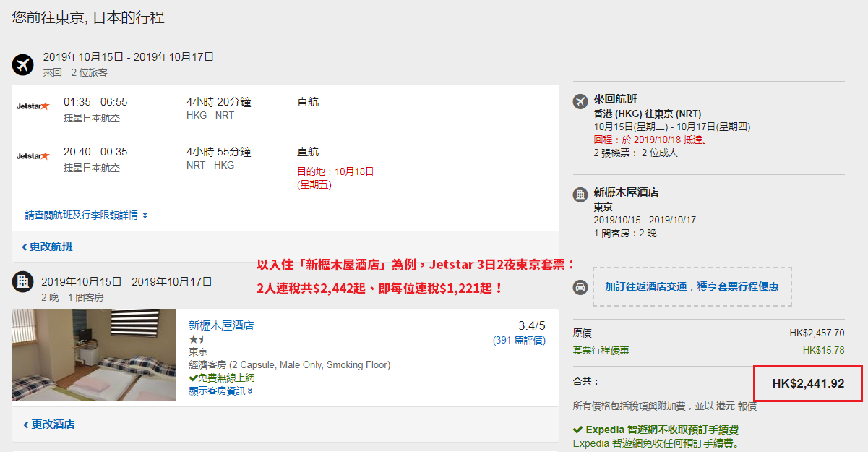This screenshot has width=868, height=452.
Task: Open the 新櫪木屋酒店 hotel name link
Action: (x=221, y=325)
